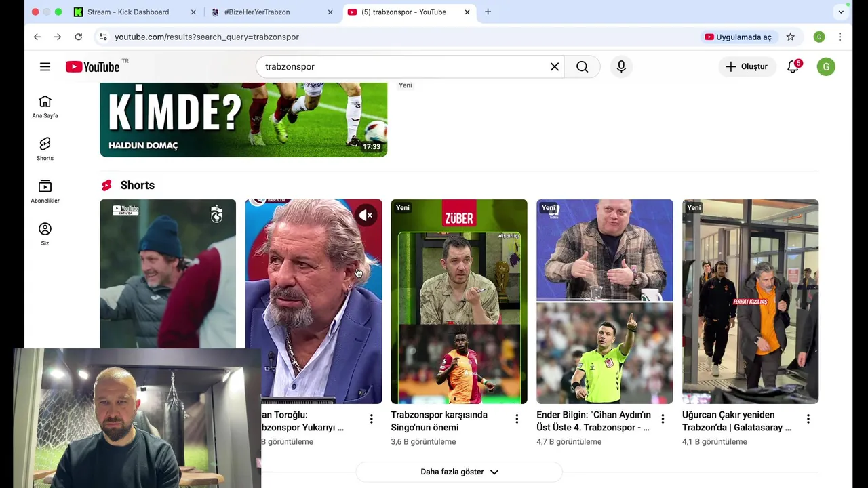Open the Siz section in the sidebar
Image resolution: width=868 pixels, height=488 pixels.
click(45, 235)
